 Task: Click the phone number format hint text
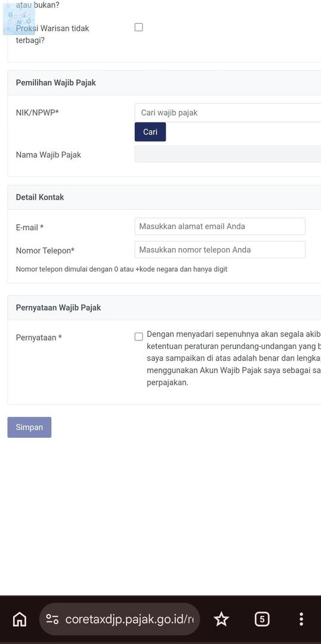122,270
